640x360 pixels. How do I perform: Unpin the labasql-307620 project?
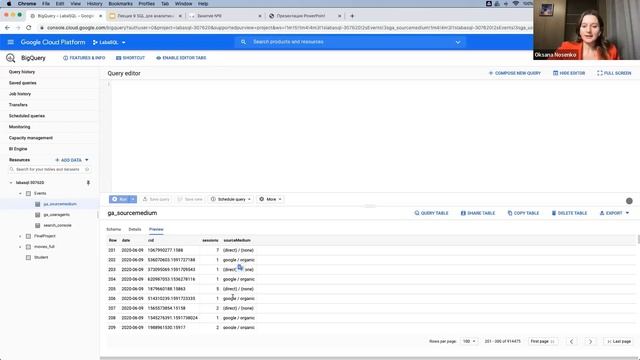[88, 183]
